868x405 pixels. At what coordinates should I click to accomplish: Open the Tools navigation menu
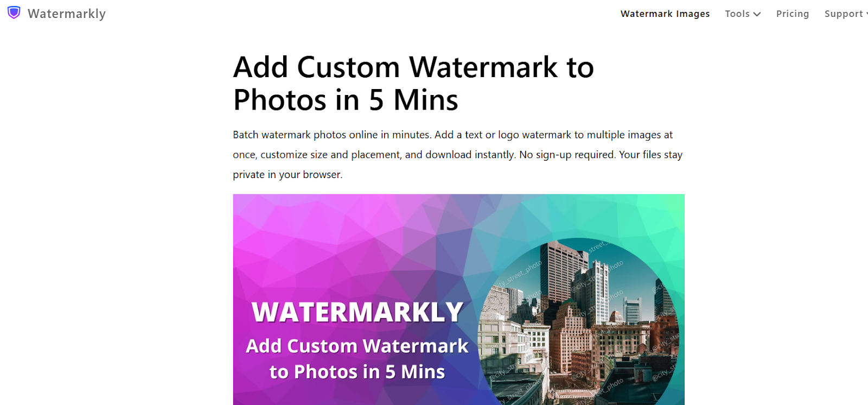pos(743,14)
